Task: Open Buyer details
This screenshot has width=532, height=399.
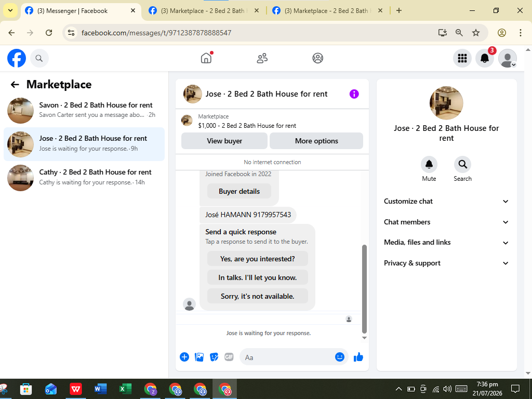Action: [x=239, y=191]
